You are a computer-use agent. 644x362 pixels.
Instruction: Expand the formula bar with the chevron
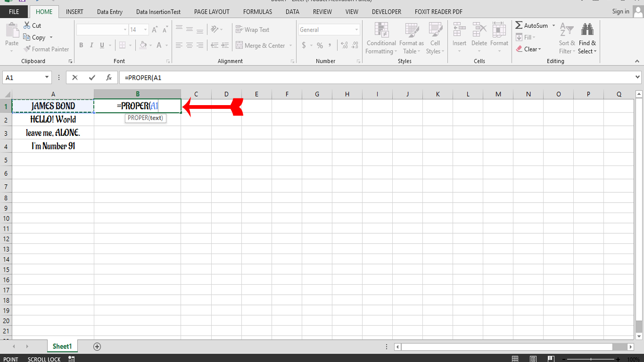click(x=638, y=77)
